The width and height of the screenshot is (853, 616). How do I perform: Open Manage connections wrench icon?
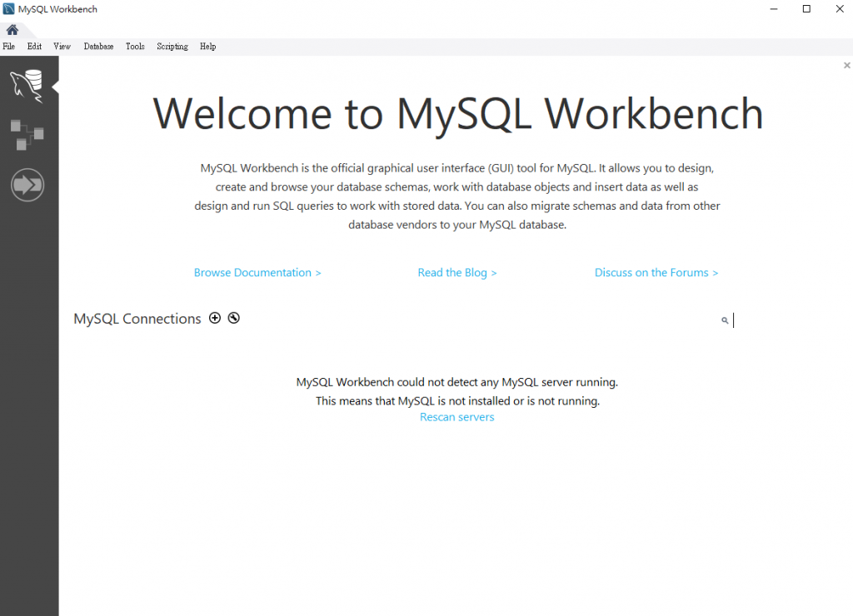(x=234, y=318)
